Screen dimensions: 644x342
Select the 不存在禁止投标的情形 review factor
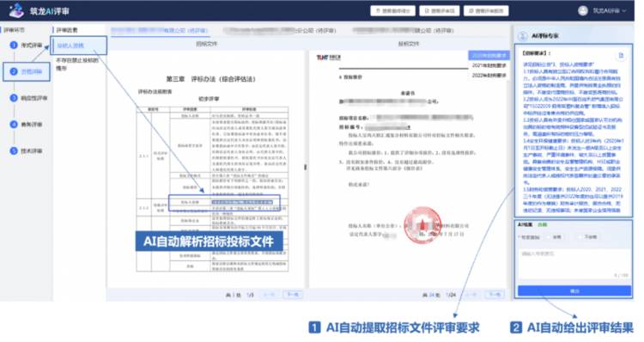tap(77, 64)
